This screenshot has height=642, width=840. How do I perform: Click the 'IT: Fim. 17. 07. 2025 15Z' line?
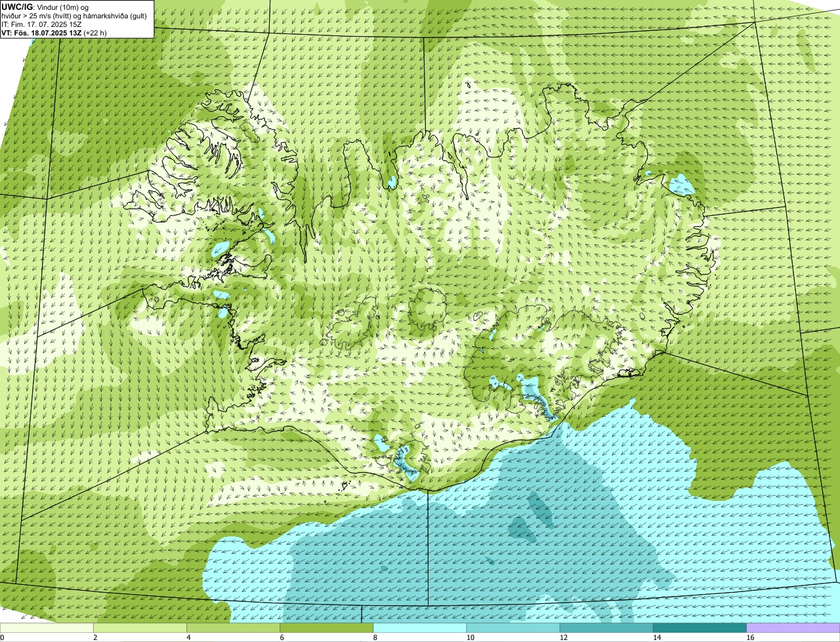(x=42, y=24)
